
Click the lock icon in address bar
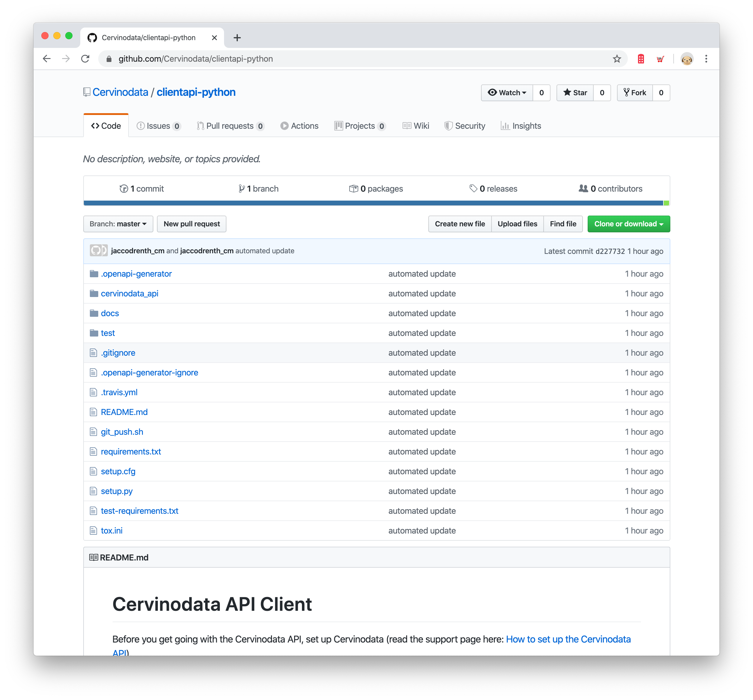click(x=109, y=59)
